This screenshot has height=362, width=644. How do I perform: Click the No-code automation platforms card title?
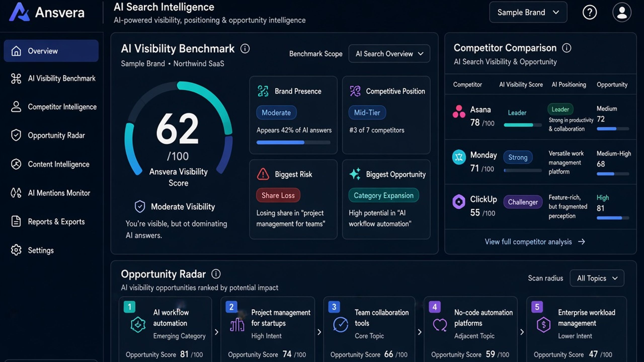pos(483,318)
